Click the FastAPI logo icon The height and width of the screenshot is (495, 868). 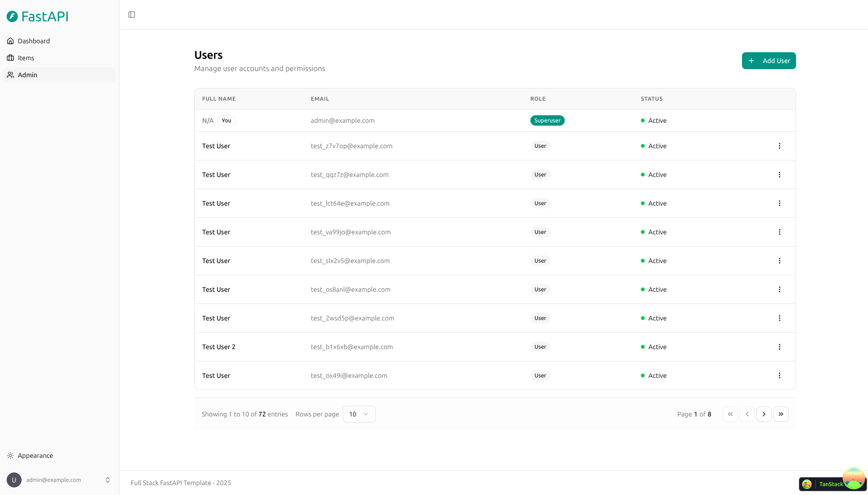click(12, 16)
